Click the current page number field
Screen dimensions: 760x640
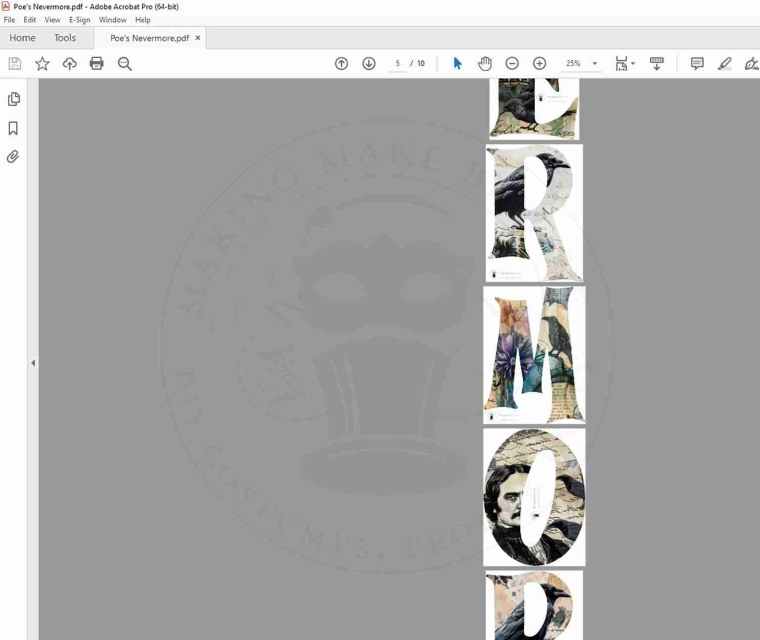click(x=397, y=64)
